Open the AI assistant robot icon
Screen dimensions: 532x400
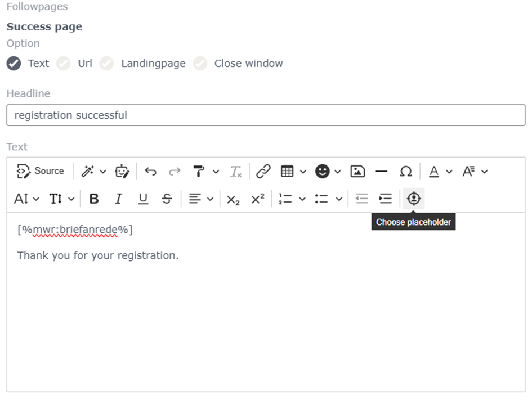point(122,171)
